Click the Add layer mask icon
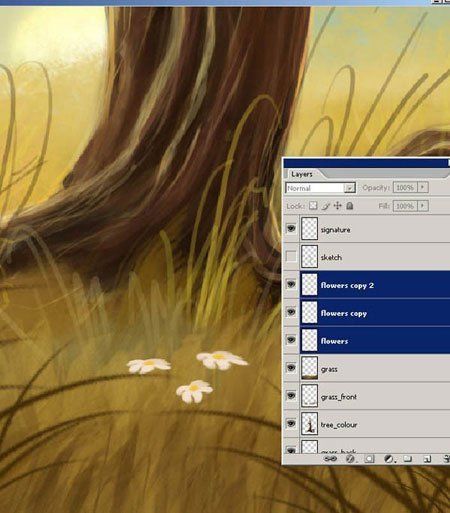450x513 pixels. [369, 459]
